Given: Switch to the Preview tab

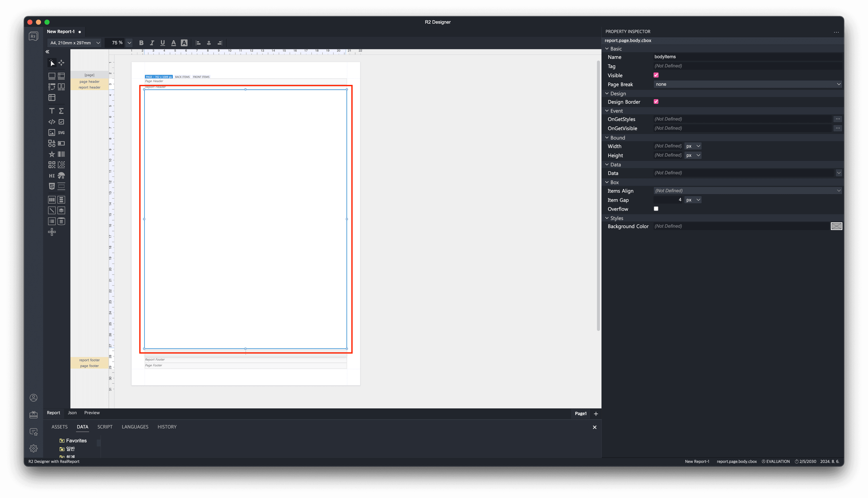Looking at the screenshot, I should pyautogui.click(x=92, y=413).
